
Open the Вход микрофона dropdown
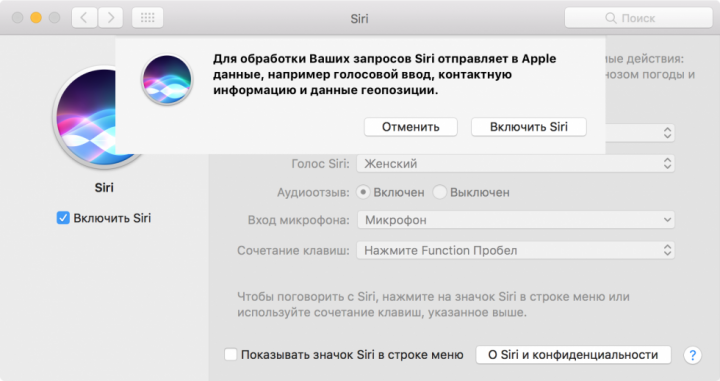516,220
